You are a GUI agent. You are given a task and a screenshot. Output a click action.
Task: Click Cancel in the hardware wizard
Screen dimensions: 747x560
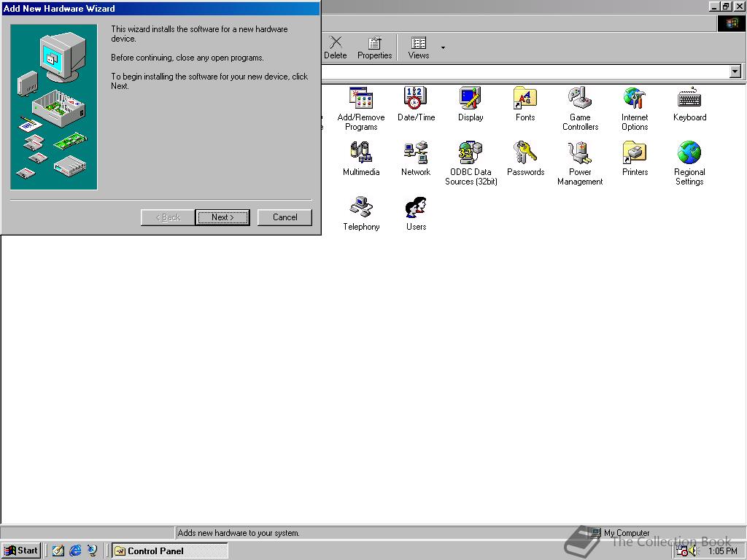[x=285, y=217]
